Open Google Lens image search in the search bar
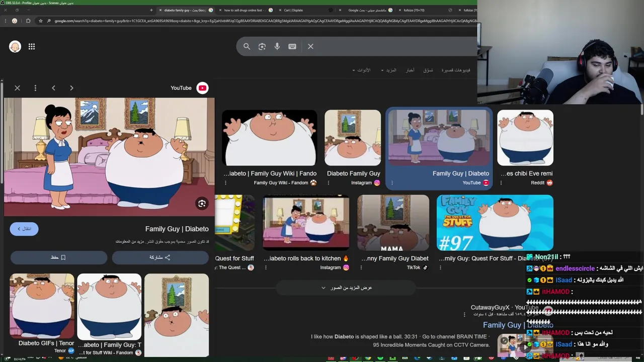 (262, 46)
